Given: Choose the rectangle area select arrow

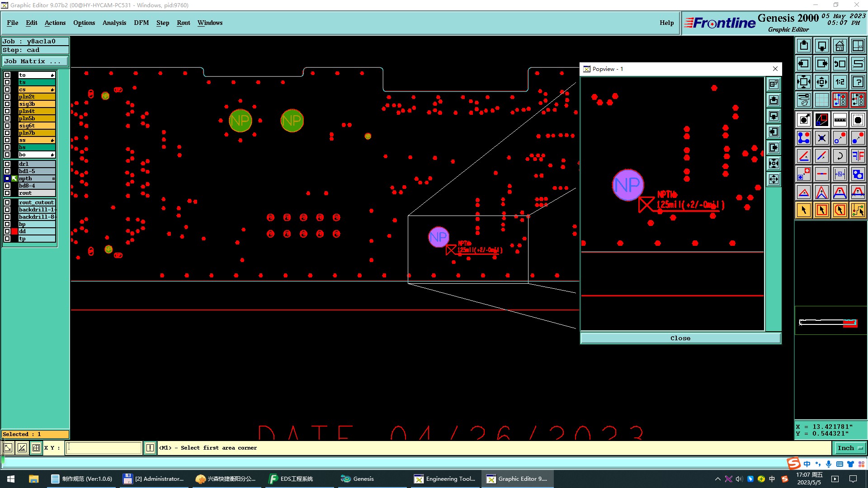Looking at the screenshot, I should [821, 210].
